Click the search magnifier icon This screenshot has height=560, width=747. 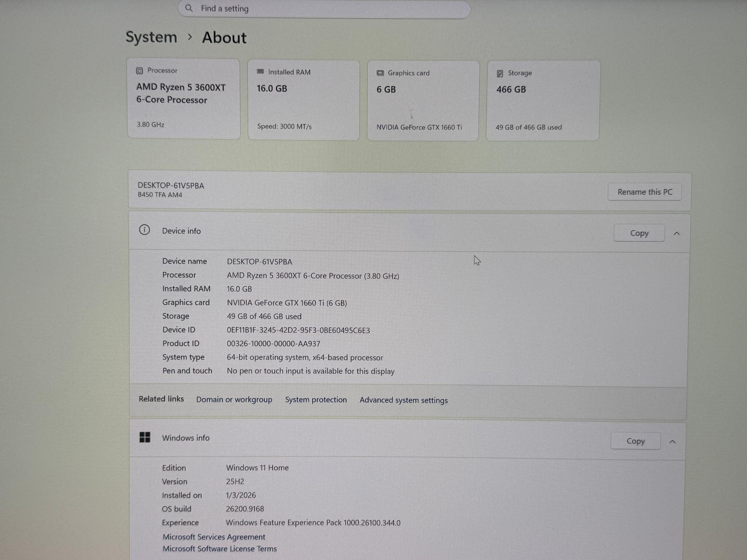[x=189, y=8]
